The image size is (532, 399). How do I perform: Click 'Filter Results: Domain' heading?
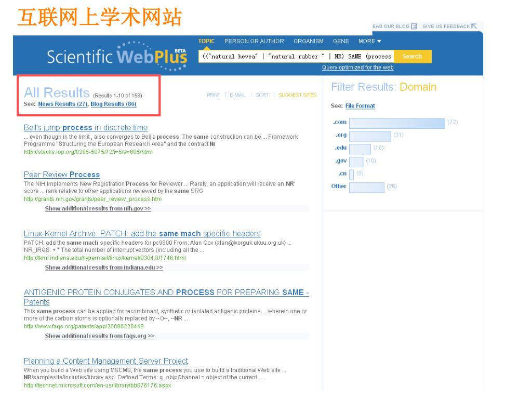(x=384, y=87)
